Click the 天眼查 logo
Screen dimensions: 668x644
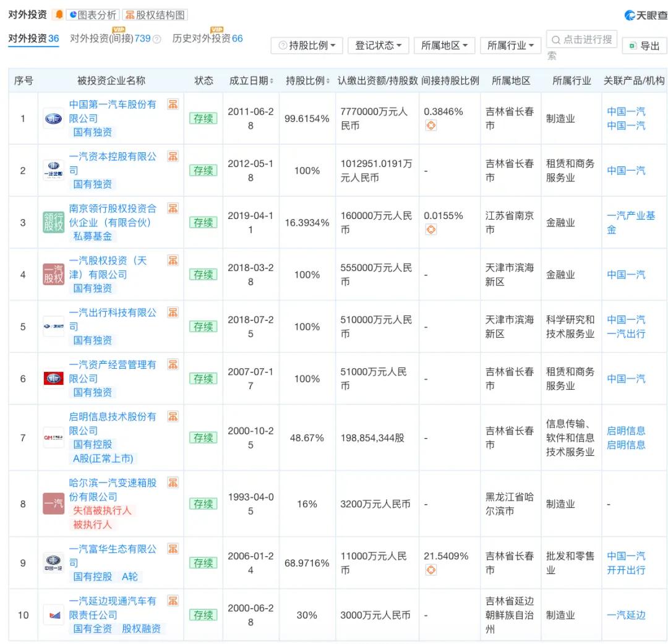tap(646, 15)
